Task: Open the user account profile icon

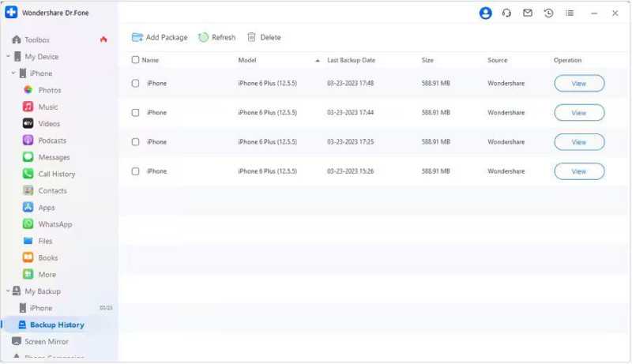Action: [x=485, y=13]
